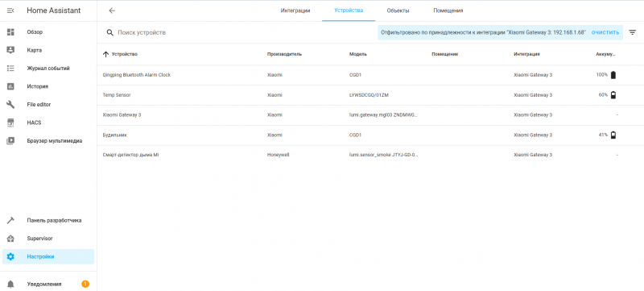This screenshot has height=291, width=644.
Task: Click model LYWSDCGQ/01ZM cell
Action: coord(369,95)
